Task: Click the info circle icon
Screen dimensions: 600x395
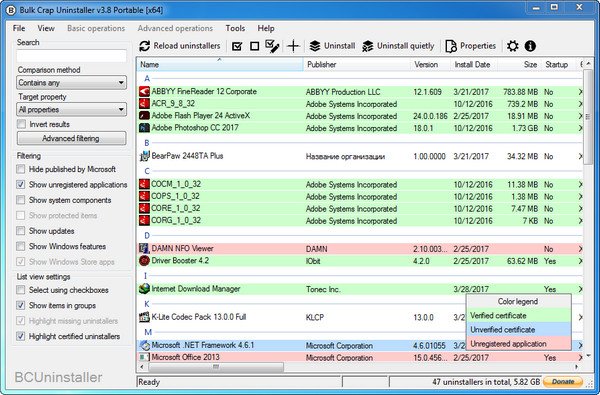Action: pos(530,46)
